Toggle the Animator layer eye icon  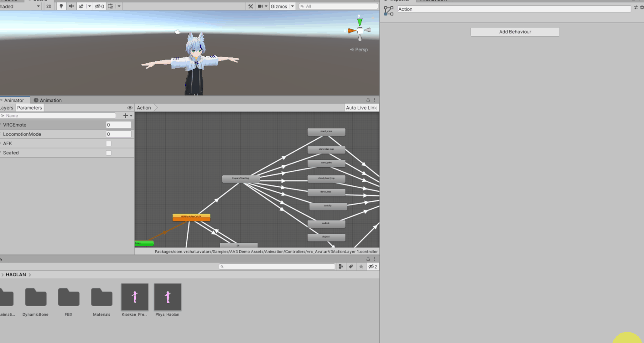coord(130,108)
